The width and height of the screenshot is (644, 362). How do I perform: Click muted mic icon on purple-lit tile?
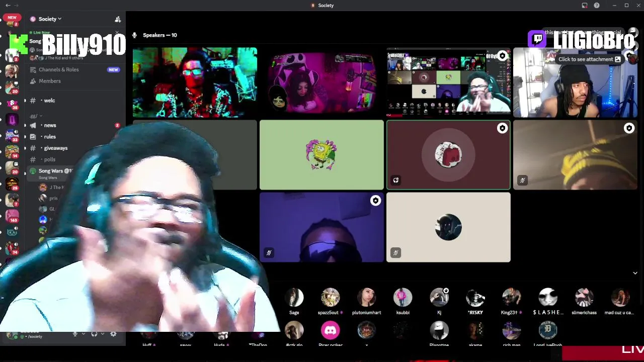(x=269, y=252)
